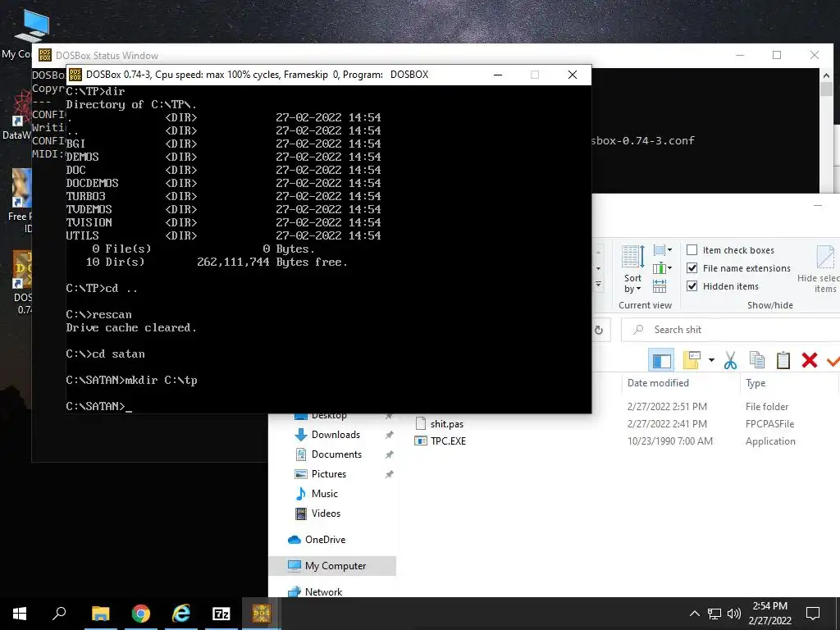Click 2/27/2022 2:41 PM date cell
This screenshot has height=630, width=840.
click(x=667, y=424)
